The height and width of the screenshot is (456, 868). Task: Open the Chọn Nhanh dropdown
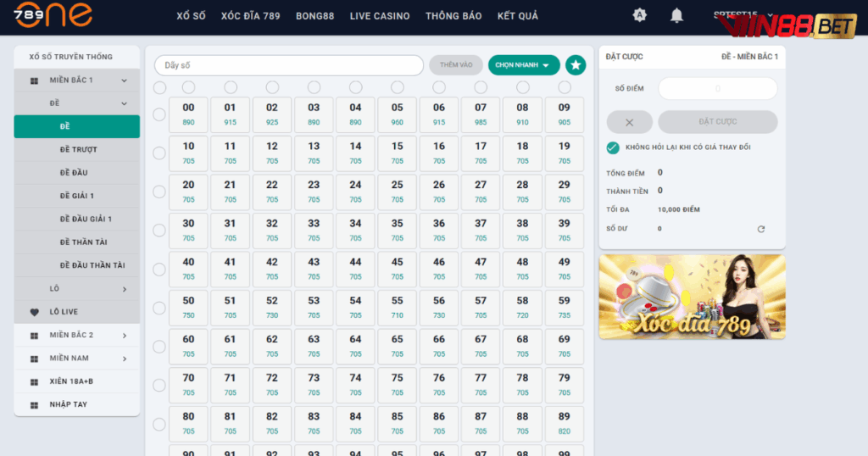point(524,65)
